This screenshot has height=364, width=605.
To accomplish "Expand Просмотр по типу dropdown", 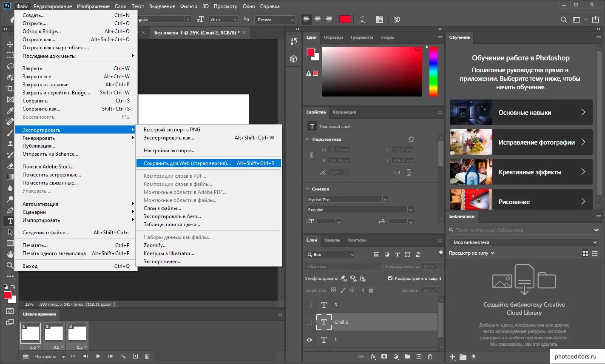I will (x=472, y=253).
